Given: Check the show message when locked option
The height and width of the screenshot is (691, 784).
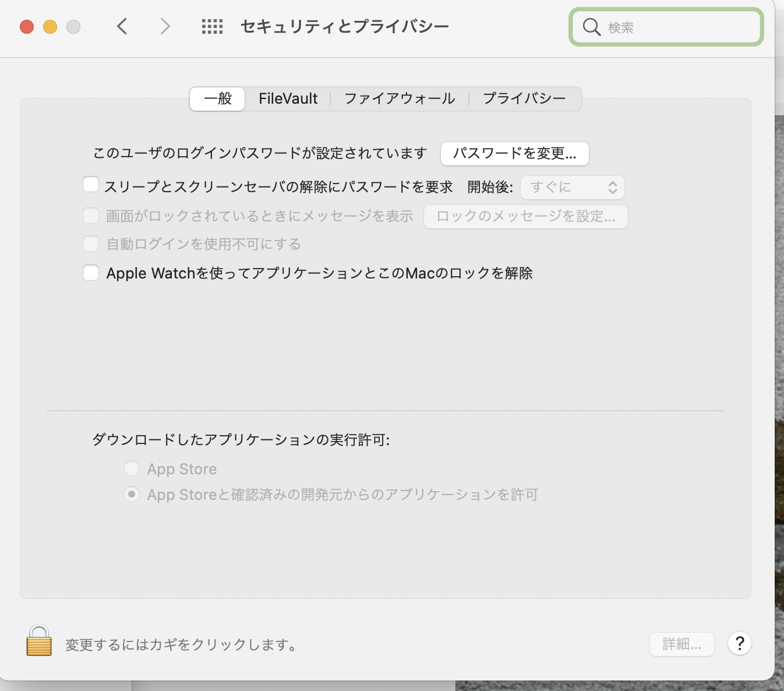Looking at the screenshot, I should click(x=91, y=216).
